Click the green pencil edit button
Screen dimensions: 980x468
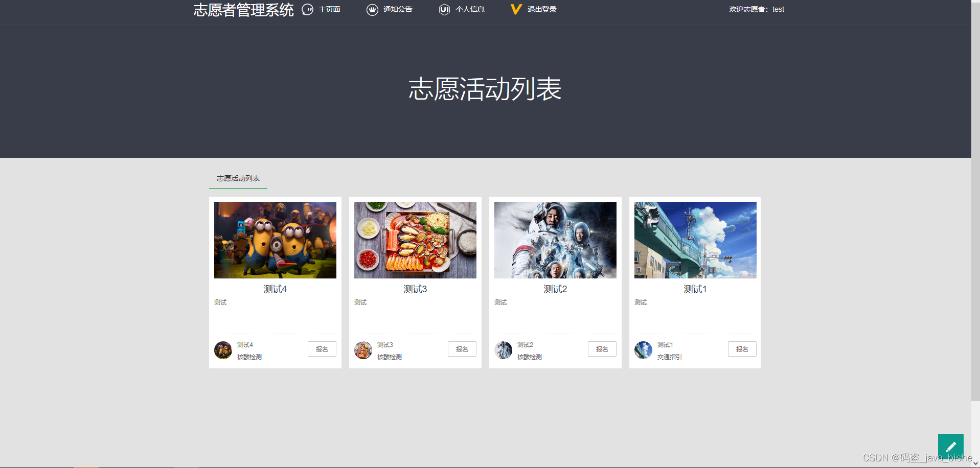[x=950, y=447]
